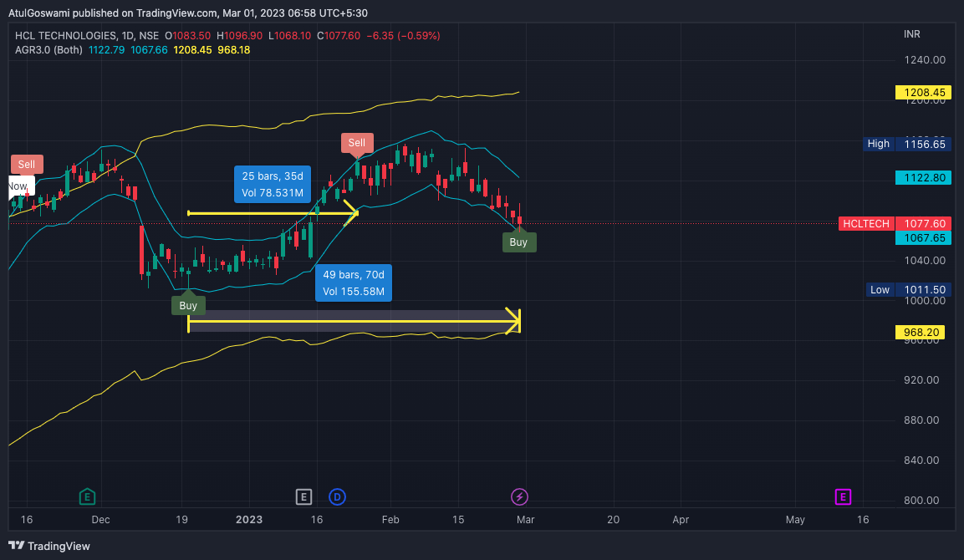
Task: Click the May label on time axis
Action: click(x=795, y=519)
